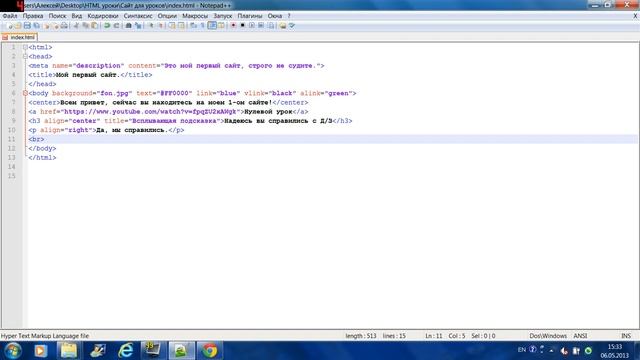
Task: Open Internet Explorer from taskbar
Action: coord(125,351)
